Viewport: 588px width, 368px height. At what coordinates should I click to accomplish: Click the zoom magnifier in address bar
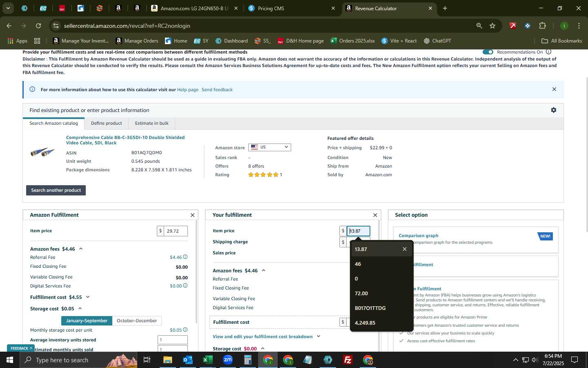(x=479, y=26)
